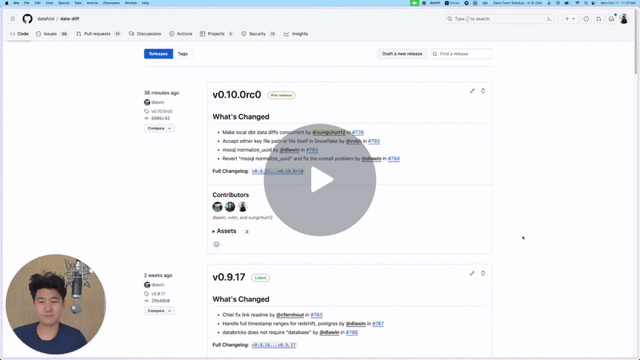640x360 pixels.
Task: Open the datafold owner link
Action: [x=46, y=19]
